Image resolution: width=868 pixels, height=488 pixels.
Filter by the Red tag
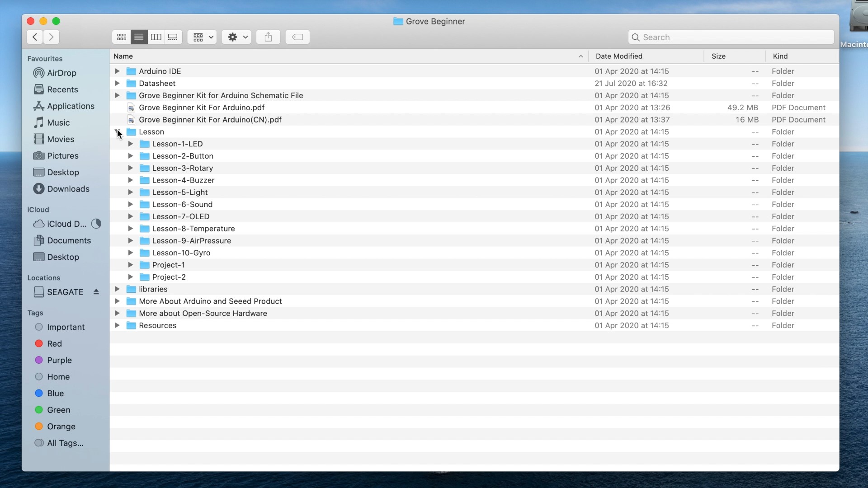(x=54, y=343)
